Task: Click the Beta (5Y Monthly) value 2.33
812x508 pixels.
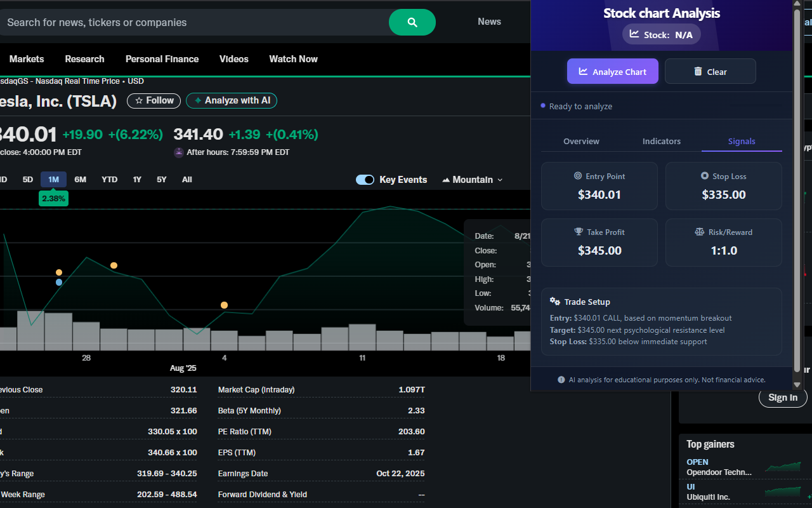Action: (x=416, y=411)
